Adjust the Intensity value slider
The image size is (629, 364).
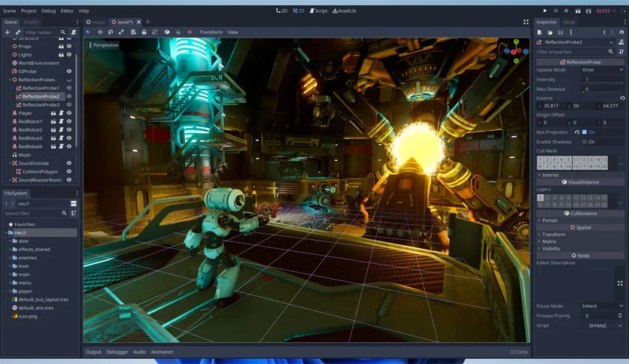coord(602,80)
